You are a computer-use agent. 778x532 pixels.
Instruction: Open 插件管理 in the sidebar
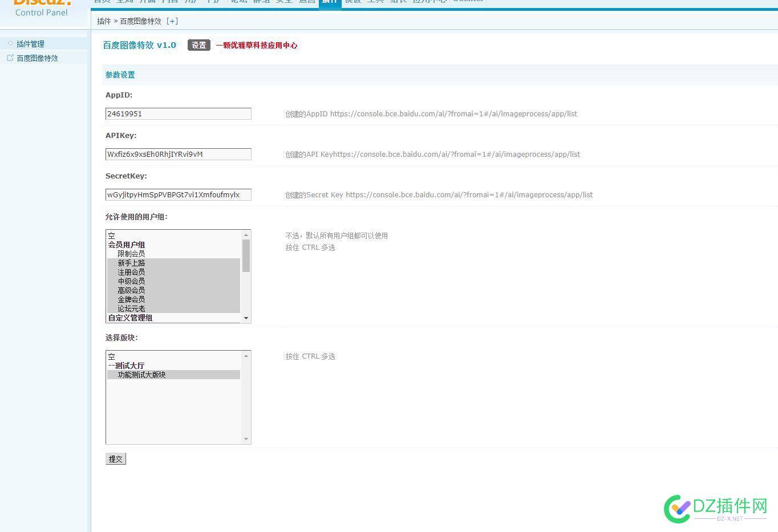pos(30,44)
